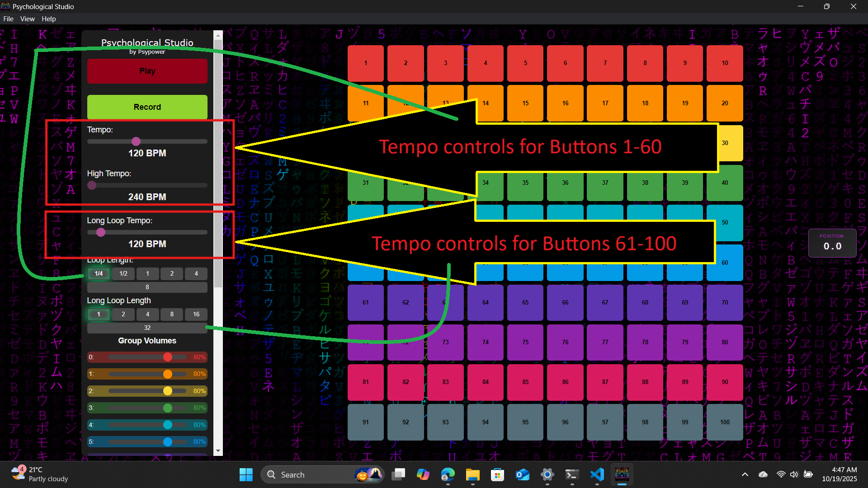Click the red Play button

click(147, 71)
